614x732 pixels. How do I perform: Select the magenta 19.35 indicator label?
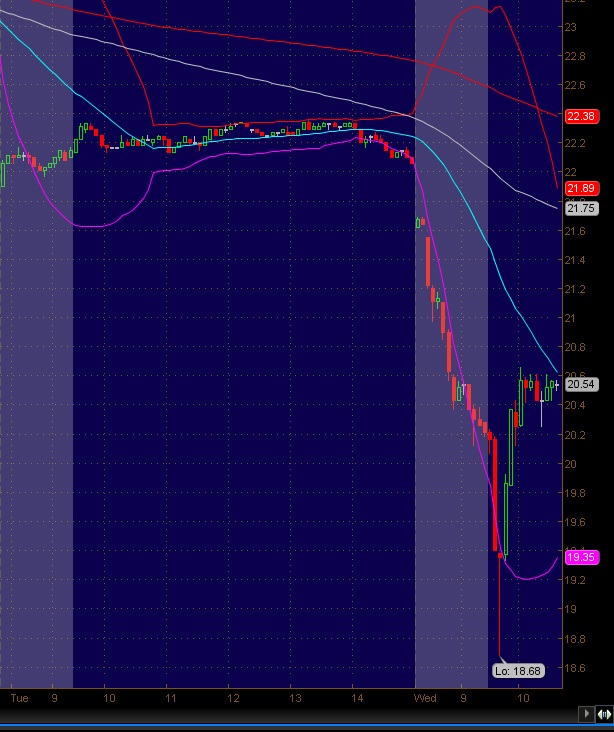580,557
